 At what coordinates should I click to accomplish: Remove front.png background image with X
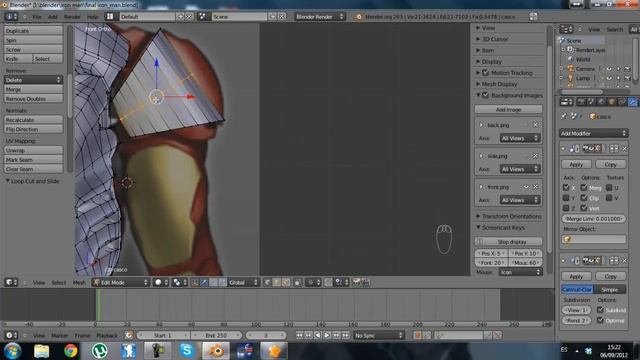[x=536, y=187]
